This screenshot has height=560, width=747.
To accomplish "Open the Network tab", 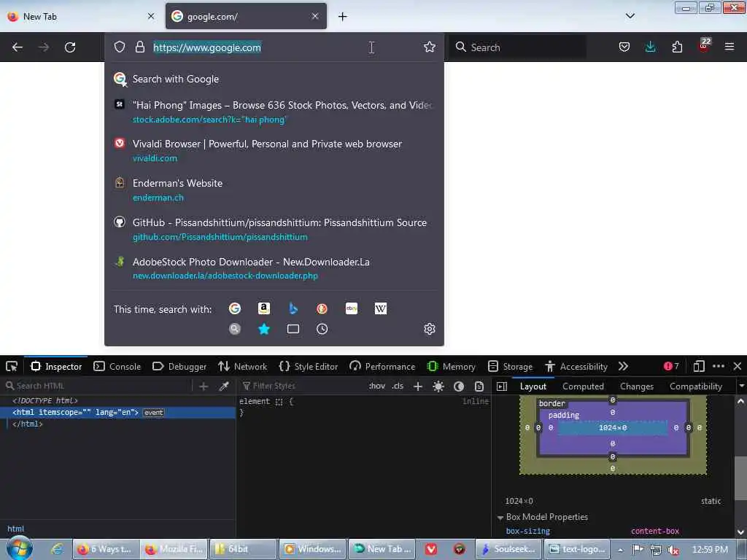I will point(242,366).
